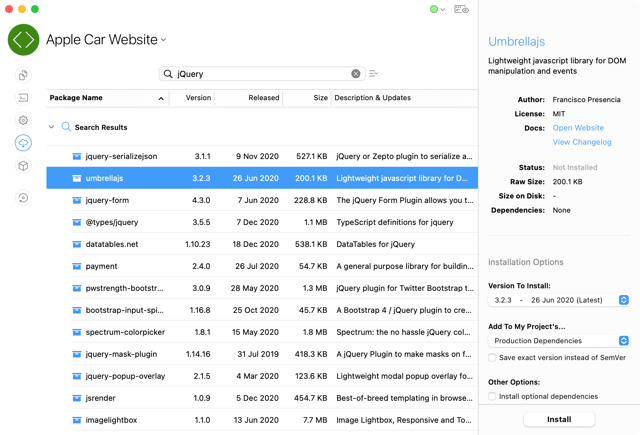Open the View Changelog link
Viewport: 640px width, 435px height.
tap(582, 142)
